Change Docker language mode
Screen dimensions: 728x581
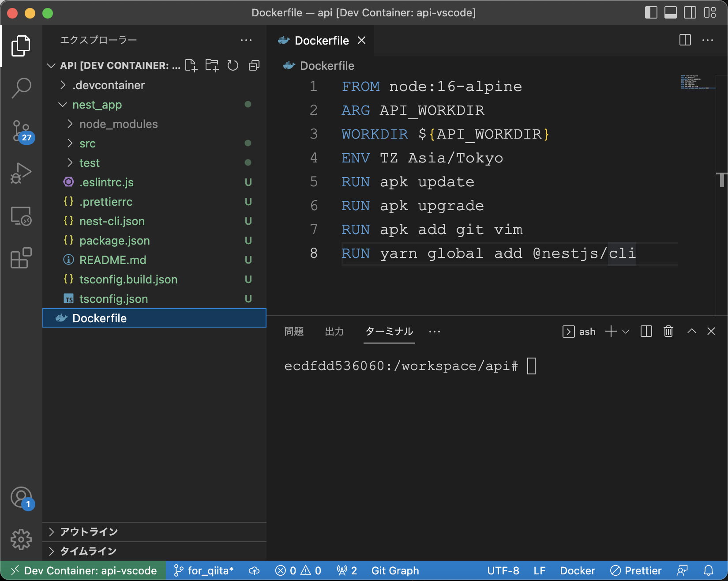pyautogui.click(x=578, y=570)
